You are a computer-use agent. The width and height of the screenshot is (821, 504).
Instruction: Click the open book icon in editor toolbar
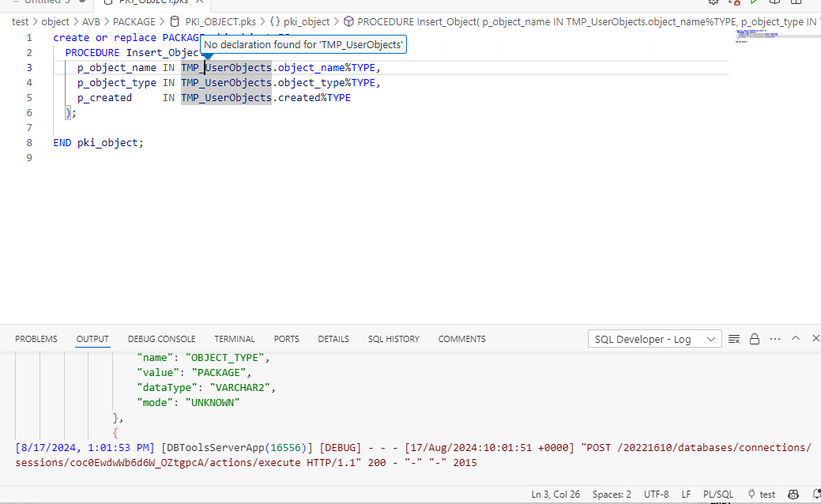775,3
